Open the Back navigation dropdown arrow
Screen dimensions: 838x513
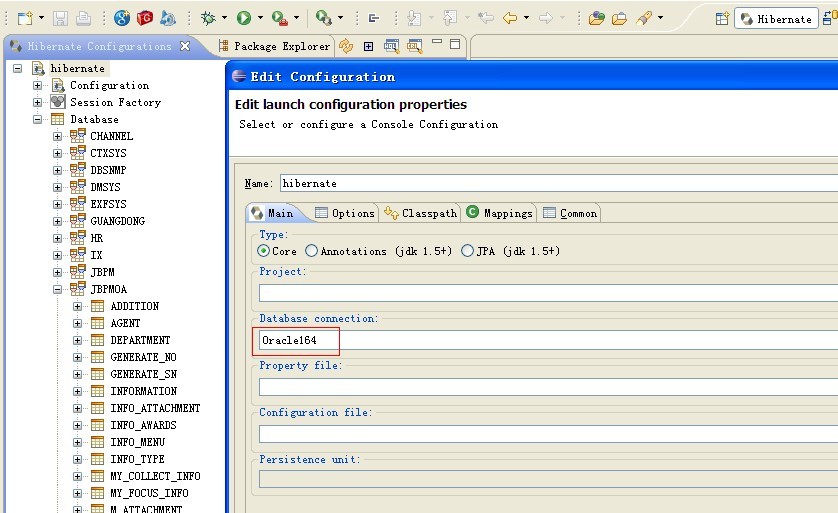pos(526,18)
